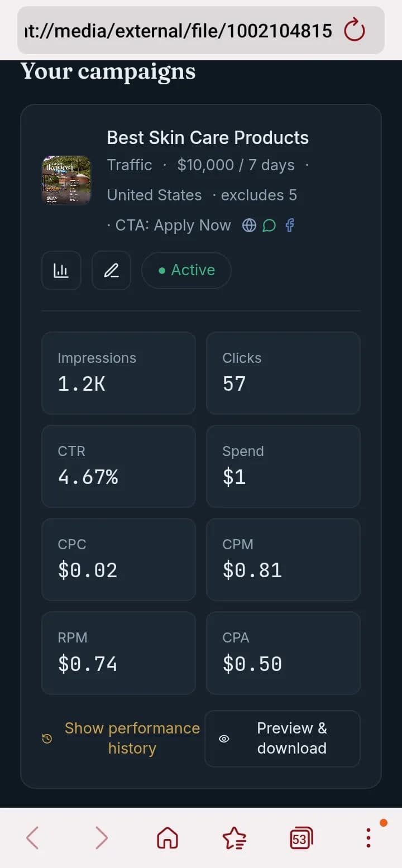Tap the browser address bar URL

point(178,30)
